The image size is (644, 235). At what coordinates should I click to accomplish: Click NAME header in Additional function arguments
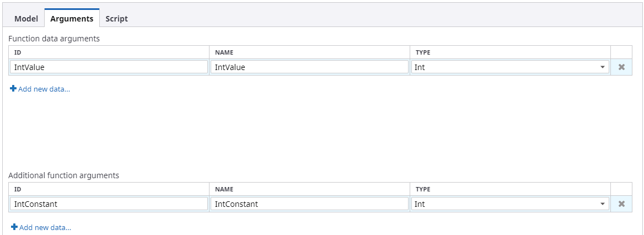coord(224,189)
